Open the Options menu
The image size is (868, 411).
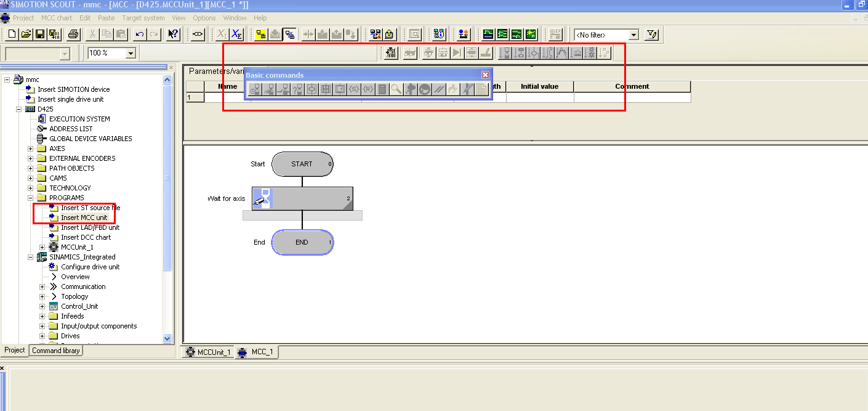pyautogui.click(x=204, y=18)
